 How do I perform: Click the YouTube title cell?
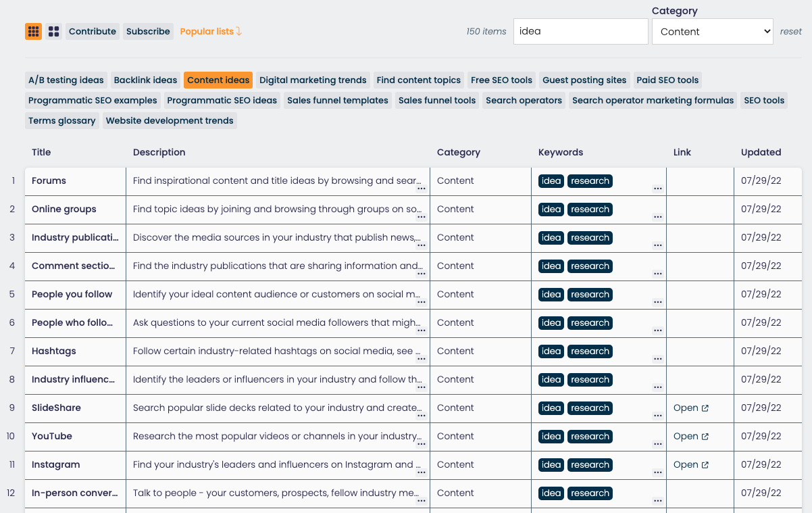(x=76, y=436)
